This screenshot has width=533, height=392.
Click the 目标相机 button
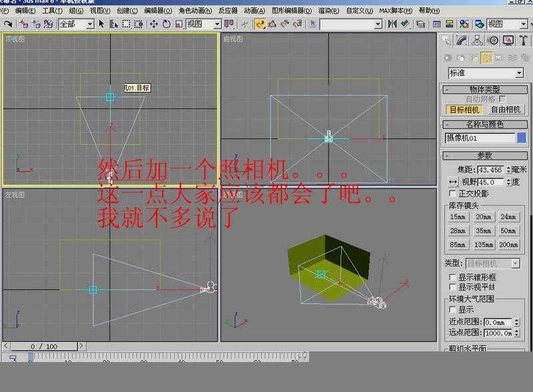(464, 110)
